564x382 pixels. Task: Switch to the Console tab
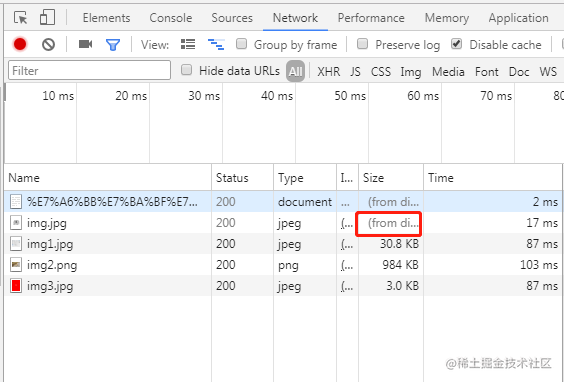[x=170, y=18]
